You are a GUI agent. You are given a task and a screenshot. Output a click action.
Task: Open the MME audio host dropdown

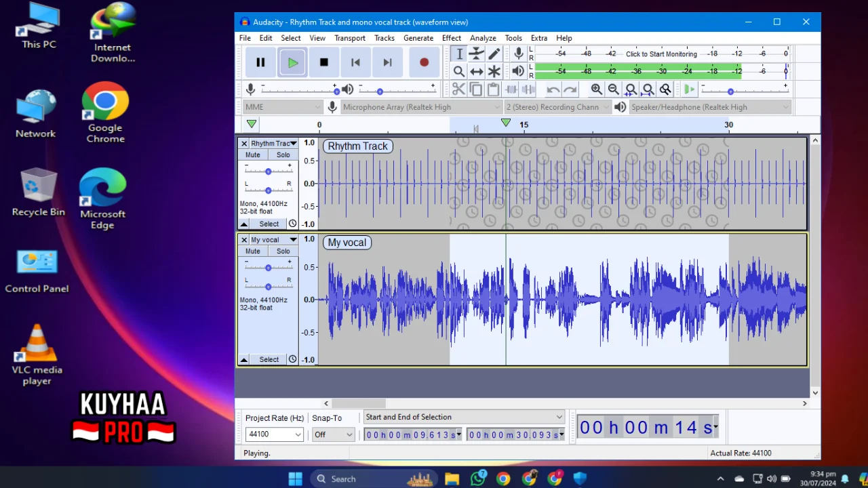[x=283, y=107]
